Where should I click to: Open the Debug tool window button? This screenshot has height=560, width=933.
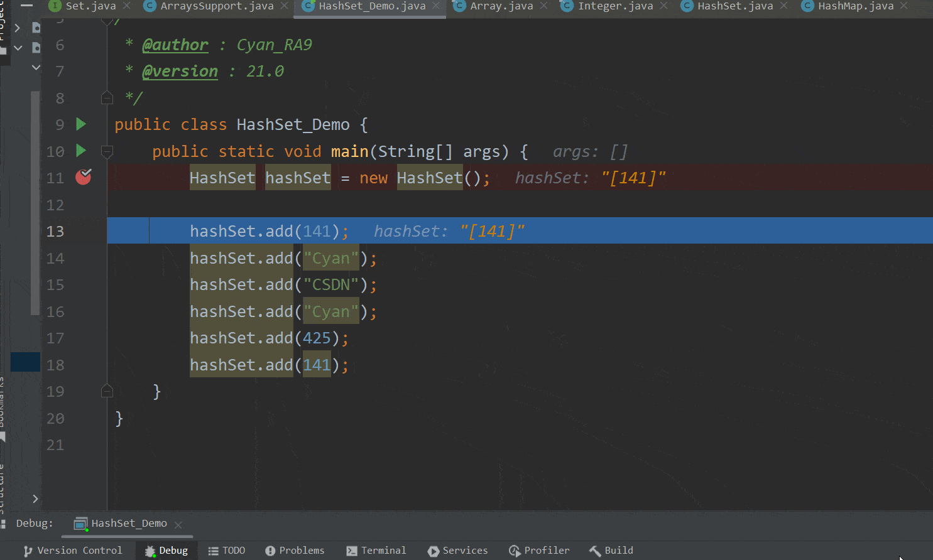coord(166,551)
